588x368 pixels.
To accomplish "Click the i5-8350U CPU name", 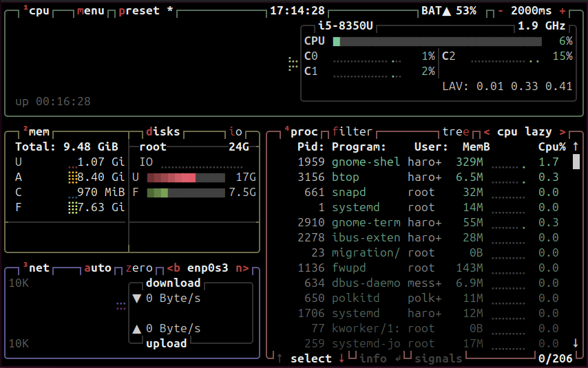I will point(346,26).
